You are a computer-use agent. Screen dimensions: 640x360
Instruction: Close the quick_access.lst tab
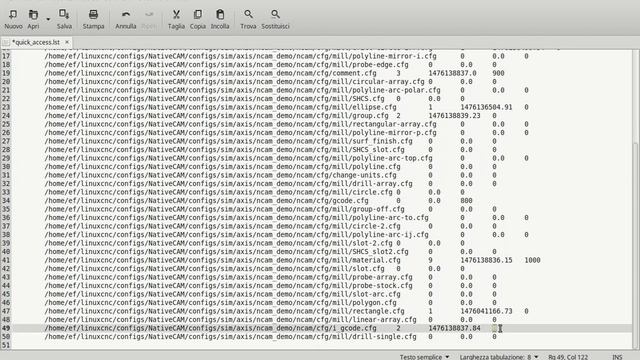point(67,42)
